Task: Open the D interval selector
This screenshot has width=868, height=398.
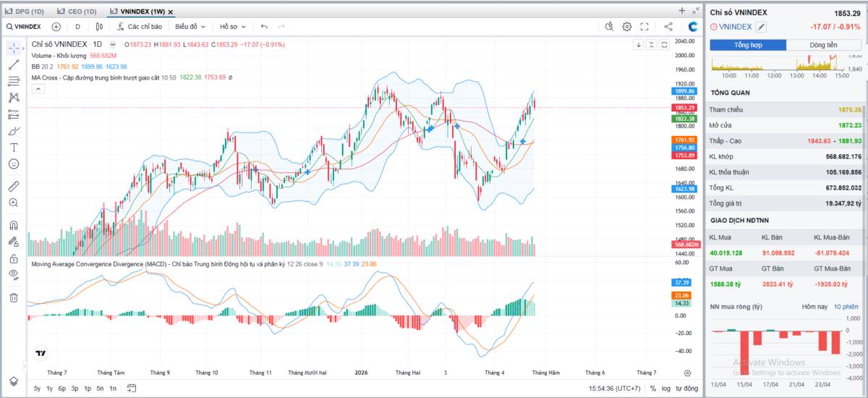Action: (77, 27)
